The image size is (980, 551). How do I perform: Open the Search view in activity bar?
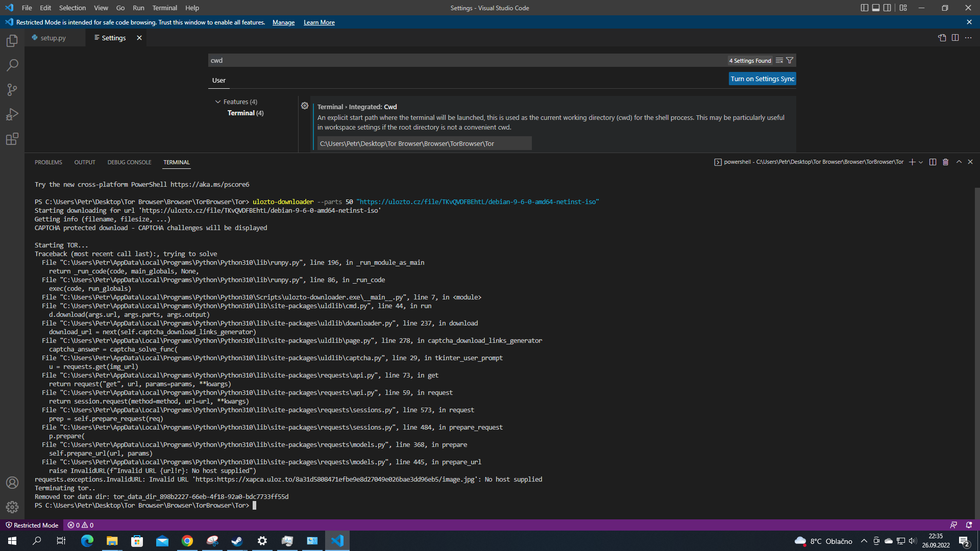12,65
